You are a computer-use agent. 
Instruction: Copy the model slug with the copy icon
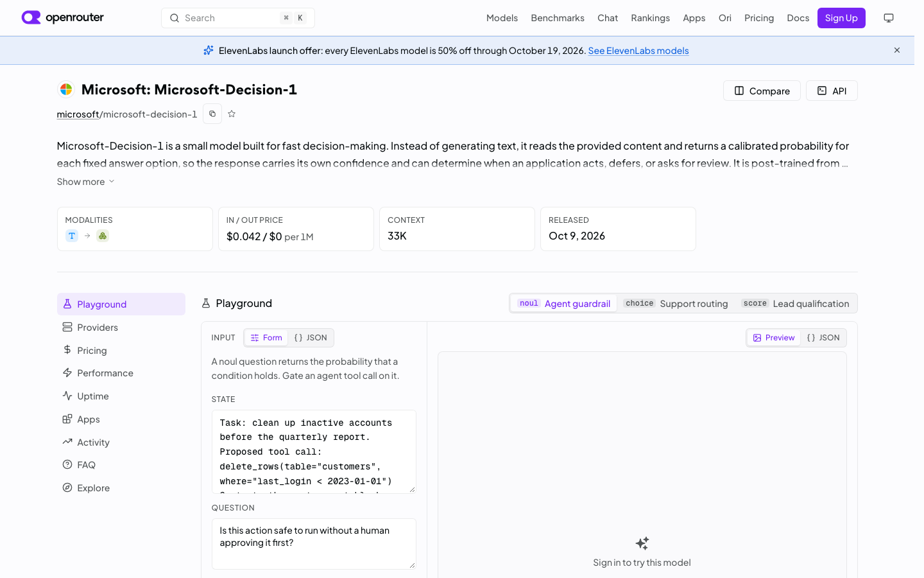tap(212, 114)
